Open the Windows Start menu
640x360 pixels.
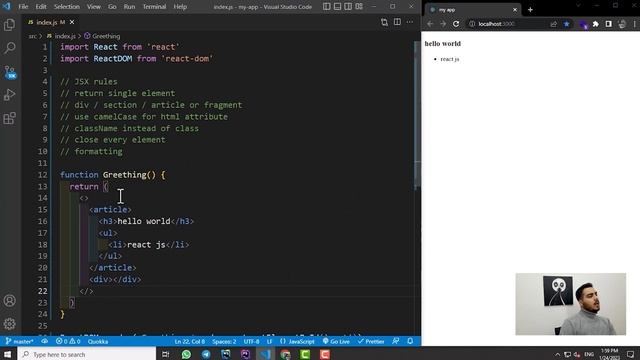[x=8, y=354]
